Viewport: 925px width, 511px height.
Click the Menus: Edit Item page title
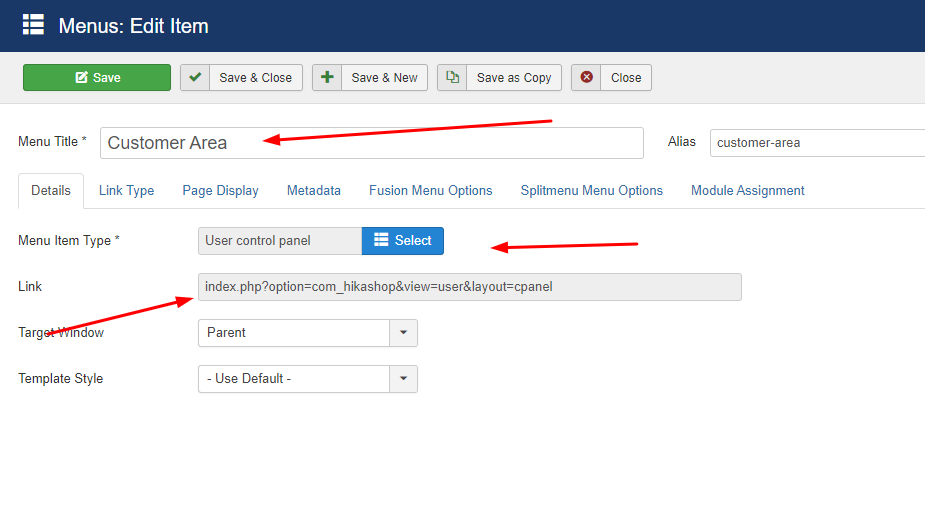(x=133, y=26)
